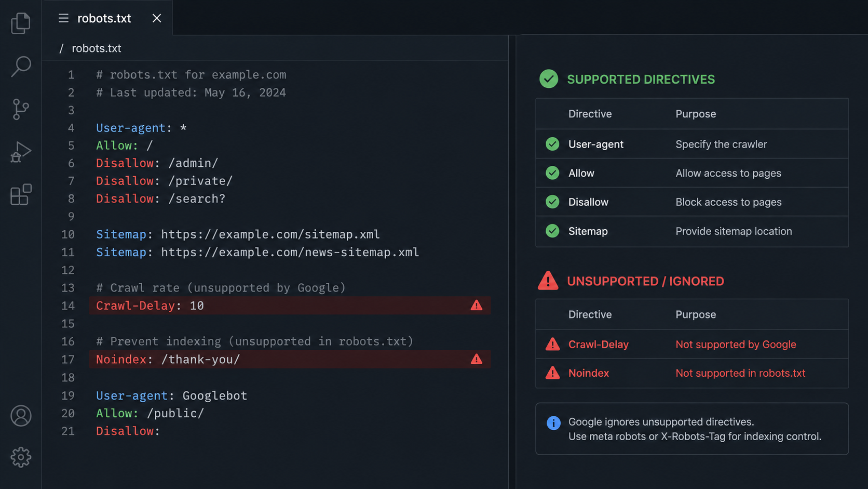Open the Accounts profile icon
The image size is (868, 489).
(21, 416)
